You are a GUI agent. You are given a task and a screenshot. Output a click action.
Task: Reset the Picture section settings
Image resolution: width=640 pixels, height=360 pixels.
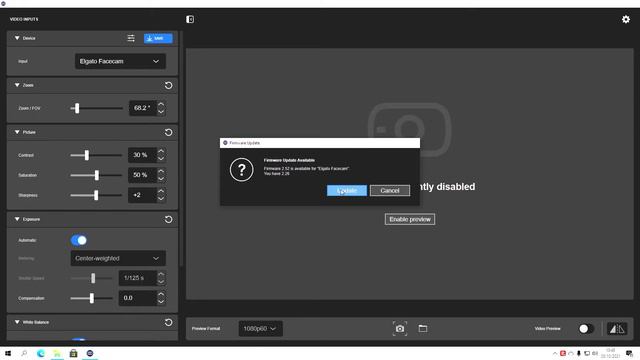click(168, 132)
